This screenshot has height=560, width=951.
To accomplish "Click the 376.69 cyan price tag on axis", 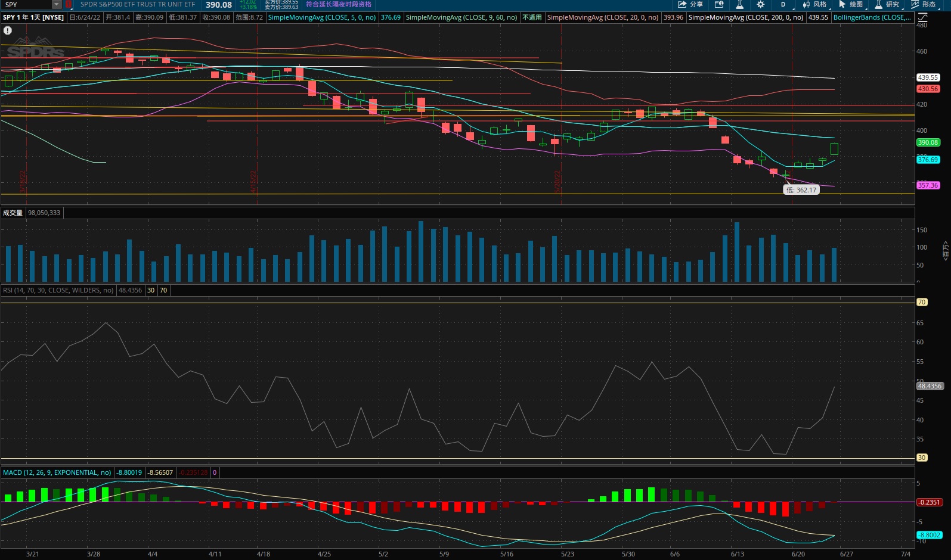I will click(x=928, y=160).
